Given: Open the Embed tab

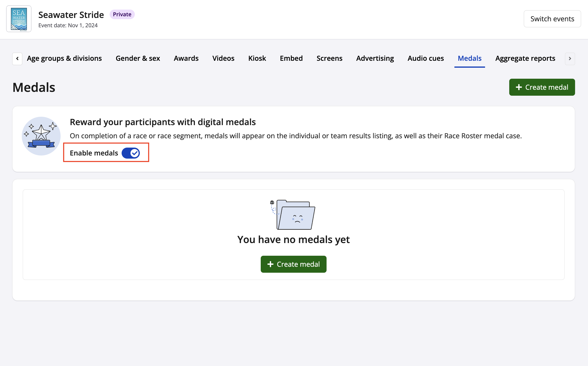Looking at the screenshot, I should 291,58.
